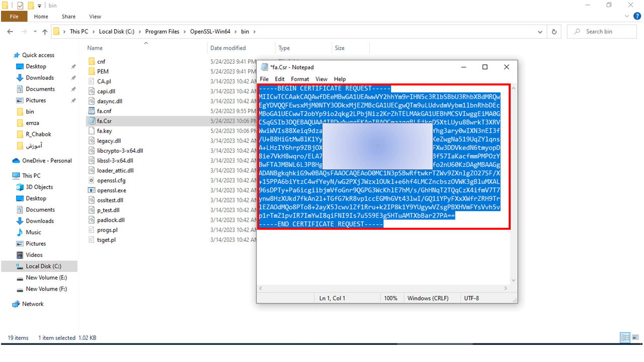Select the cnf folder icon

(x=92, y=61)
